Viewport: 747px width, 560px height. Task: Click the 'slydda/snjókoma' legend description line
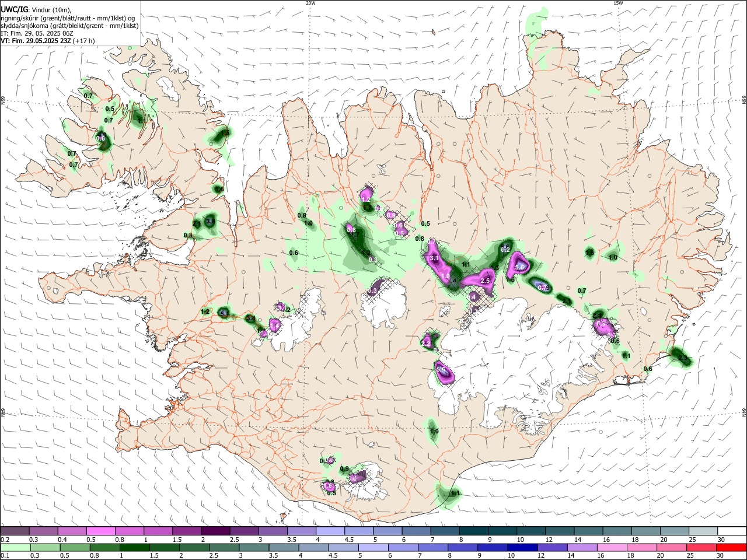[69, 26]
